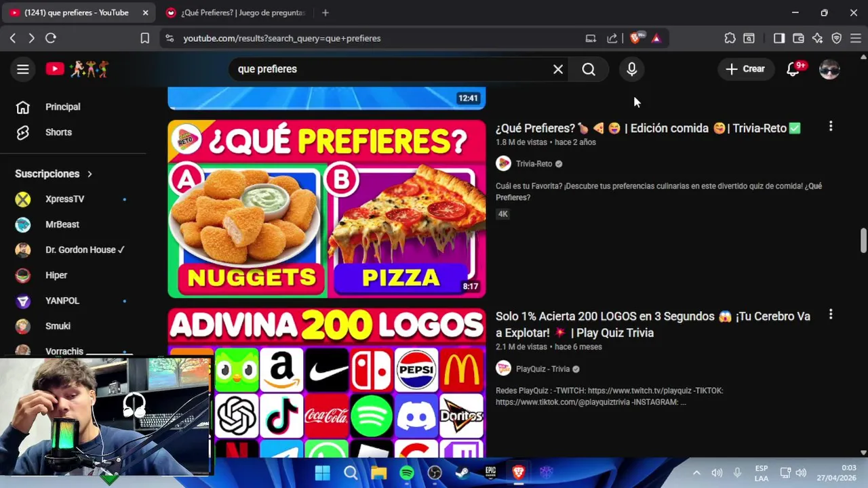Open the notifications bell
The height and width of the screenshot is (488, 868).
[x=793, y=69]
